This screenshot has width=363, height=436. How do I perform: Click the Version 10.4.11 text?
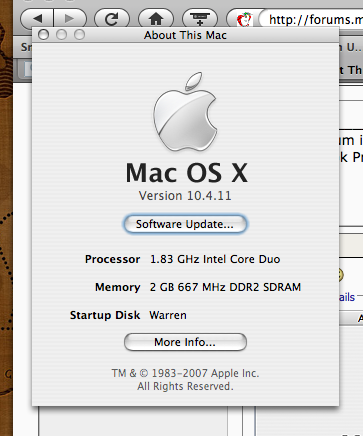(185, 196)
